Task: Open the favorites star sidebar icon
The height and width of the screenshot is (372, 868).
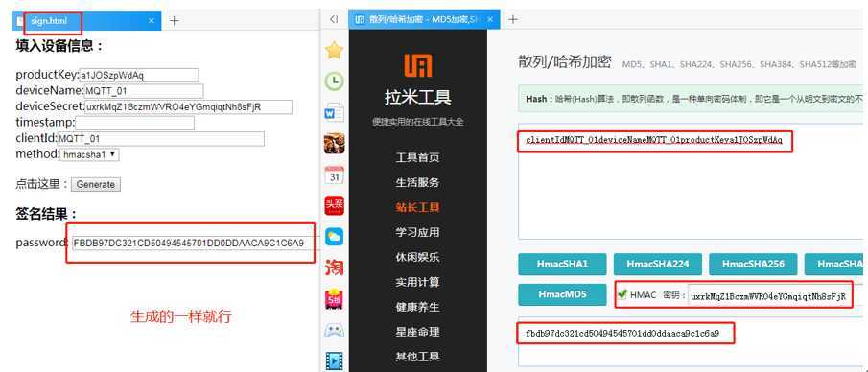Action: tap(334, 51)
